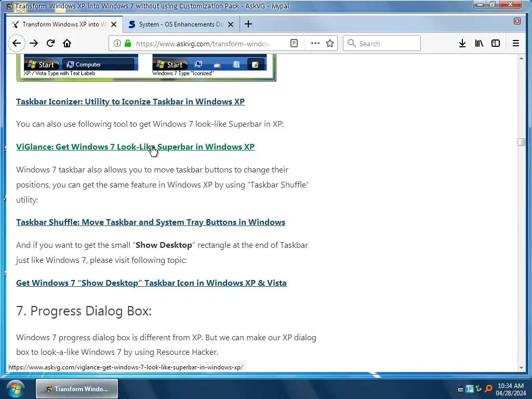Click the vertical scrollbar up arrow

point(521,58)
